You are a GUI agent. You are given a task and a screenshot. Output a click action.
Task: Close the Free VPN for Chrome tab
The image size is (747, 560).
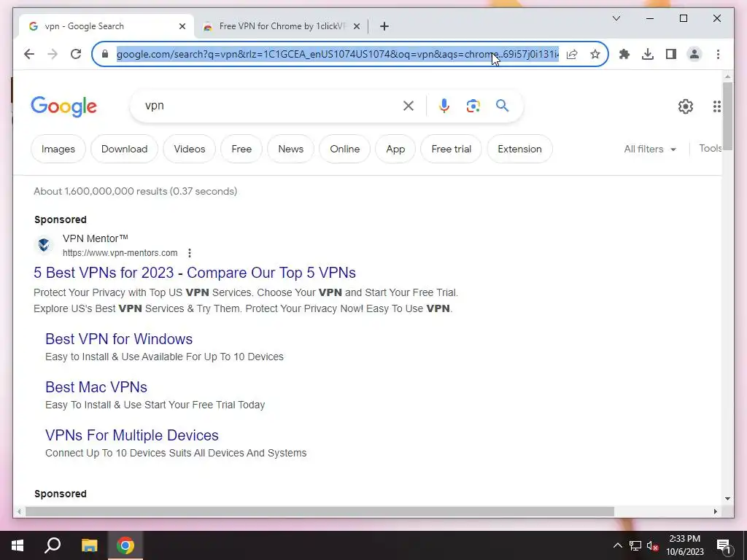tap(356, 26)
